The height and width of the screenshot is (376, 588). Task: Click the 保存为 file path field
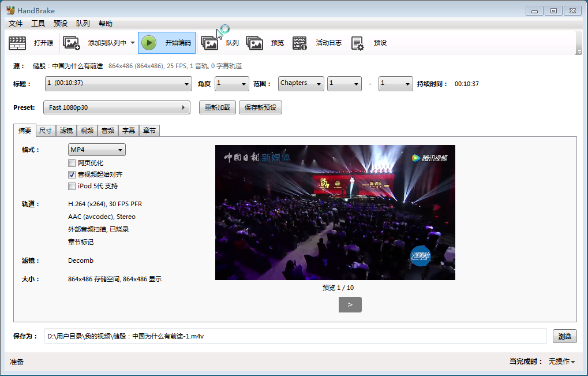pyautogui.click(x=295, y=337)
